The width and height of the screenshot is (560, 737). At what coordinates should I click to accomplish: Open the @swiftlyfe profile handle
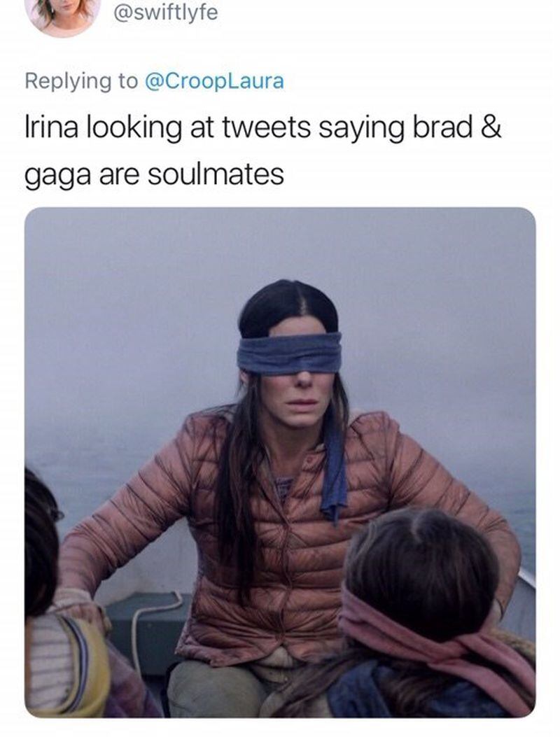[x=166, y=12]
